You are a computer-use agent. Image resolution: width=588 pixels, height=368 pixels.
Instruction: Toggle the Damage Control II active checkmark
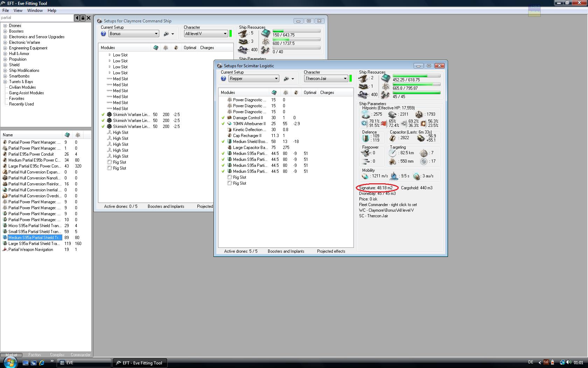tap(223, 118)
